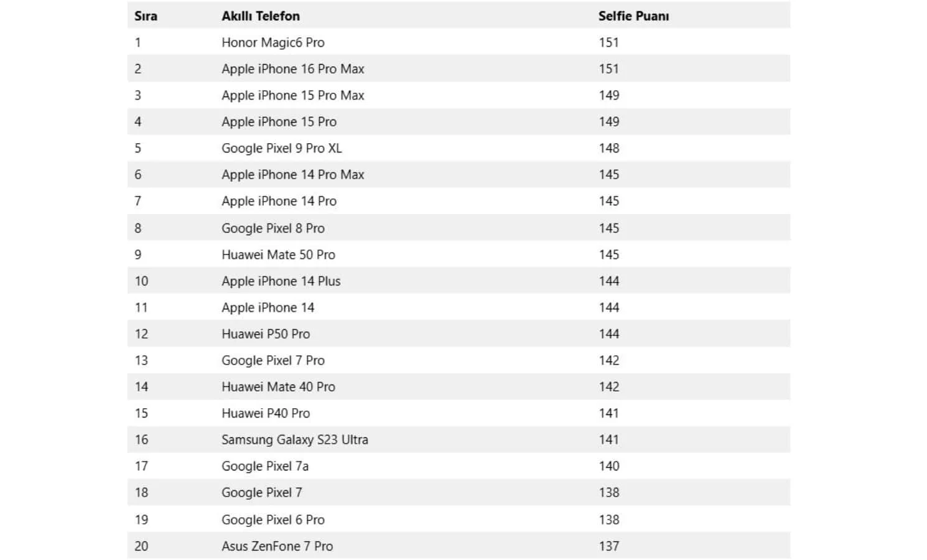Click the Selfie Puanı column header
This screenshot has width=927, height=560.
pos(633,16)
